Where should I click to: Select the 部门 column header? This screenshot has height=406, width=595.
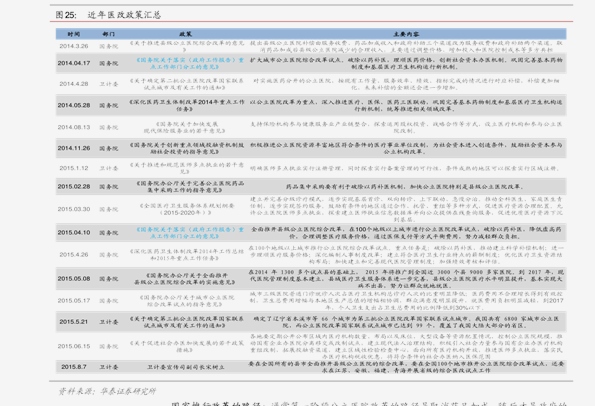tap(109, 34)
